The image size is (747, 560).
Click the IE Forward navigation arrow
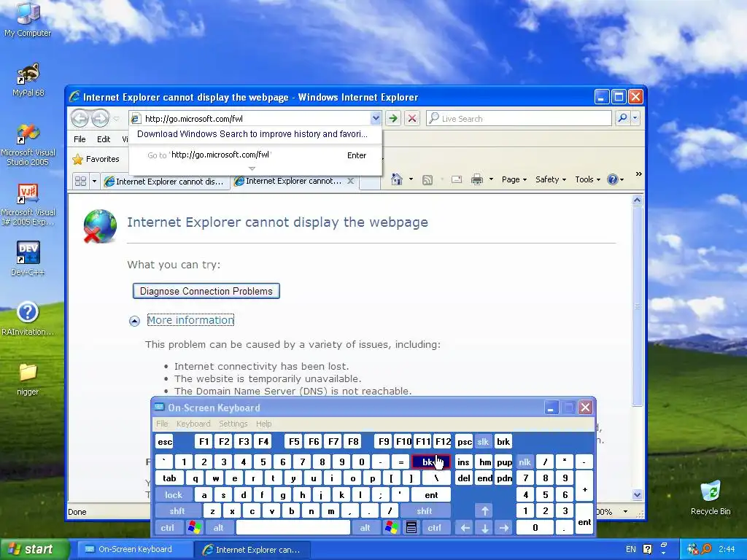click(100, 118)
